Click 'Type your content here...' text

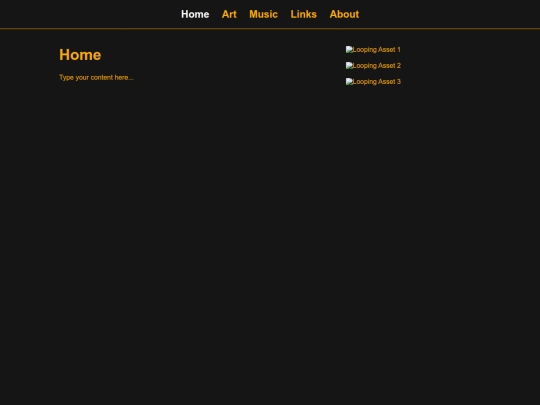(x=96, y=77)
